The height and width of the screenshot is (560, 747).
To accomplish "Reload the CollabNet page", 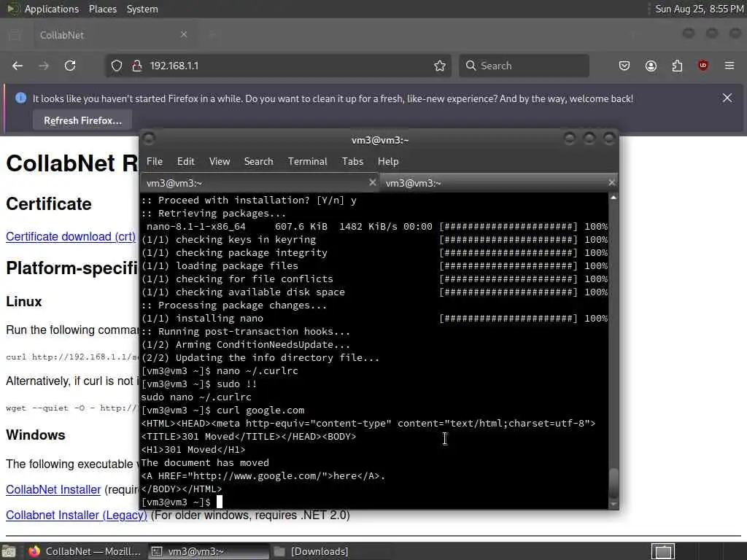I will (x=70, y=66).
